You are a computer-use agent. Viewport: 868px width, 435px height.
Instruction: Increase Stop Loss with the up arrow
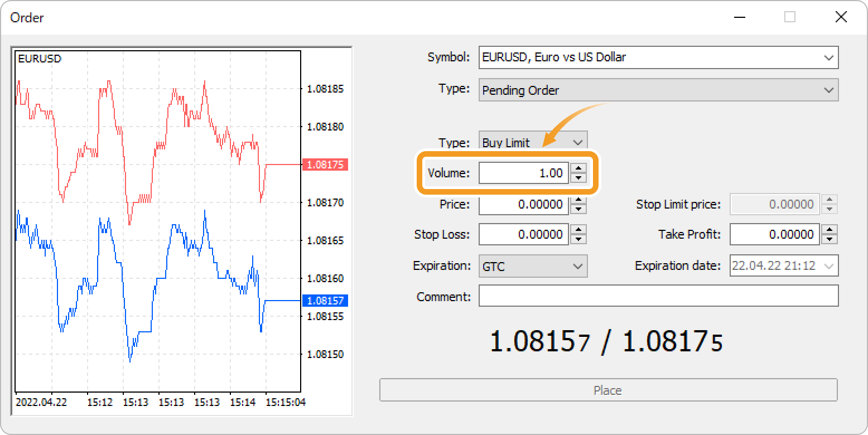pyautogui.click(x=579, y=229)
